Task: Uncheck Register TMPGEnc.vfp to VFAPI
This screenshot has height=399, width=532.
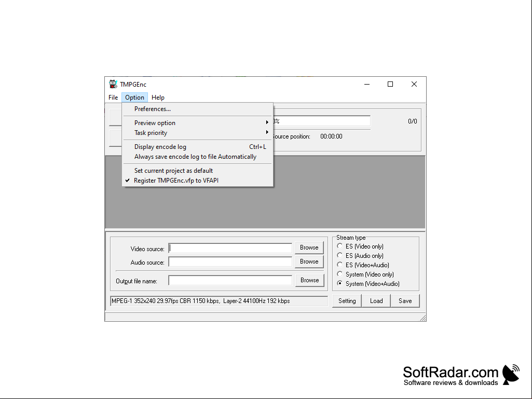Action: (197, 181)
